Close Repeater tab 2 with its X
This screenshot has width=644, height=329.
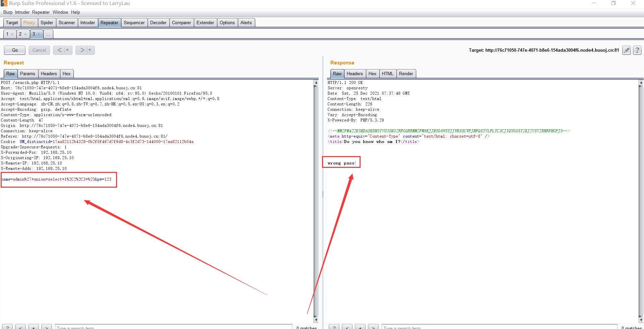coord(25,34)
